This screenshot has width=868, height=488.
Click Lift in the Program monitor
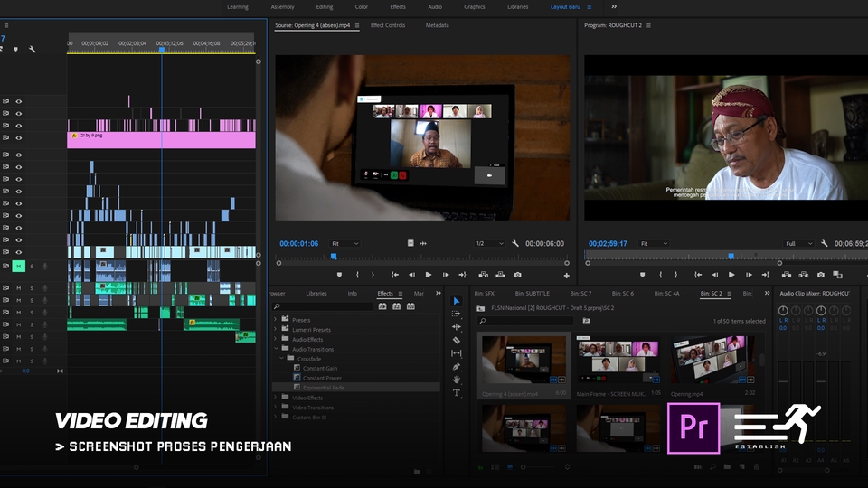coord(786,275)
